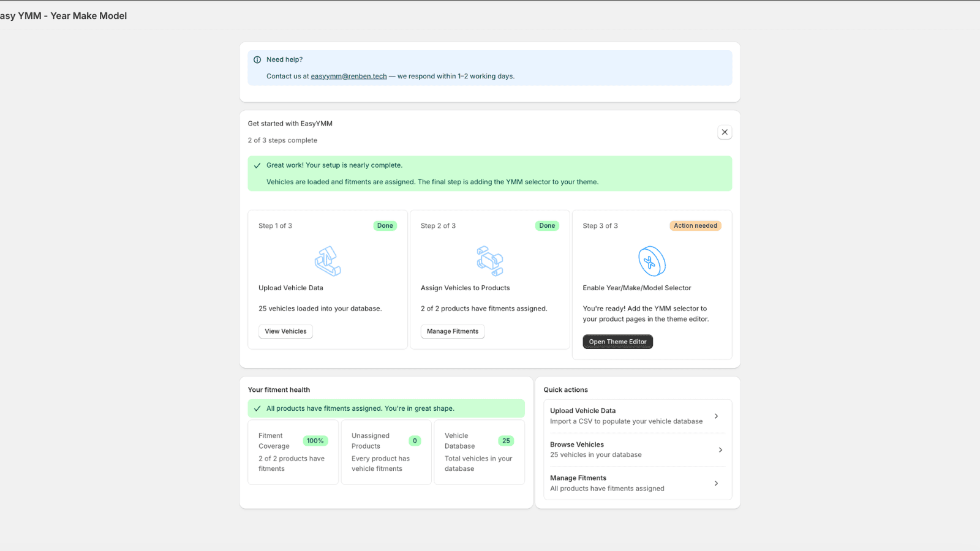This screenshot has height=551, width=980.
Task: Click the checkmark icon in Great work banner
Action: [257, 165]
